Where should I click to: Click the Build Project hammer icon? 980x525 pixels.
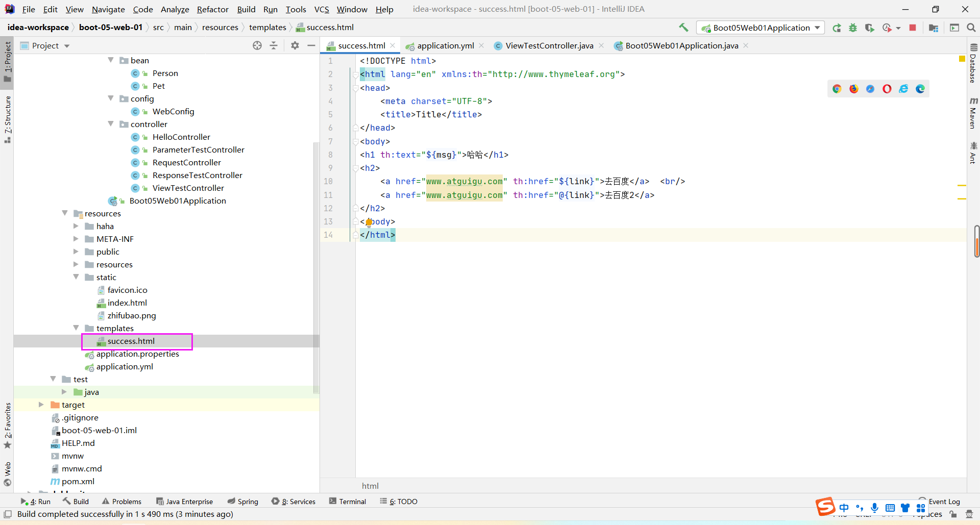[x=683, y=28]
